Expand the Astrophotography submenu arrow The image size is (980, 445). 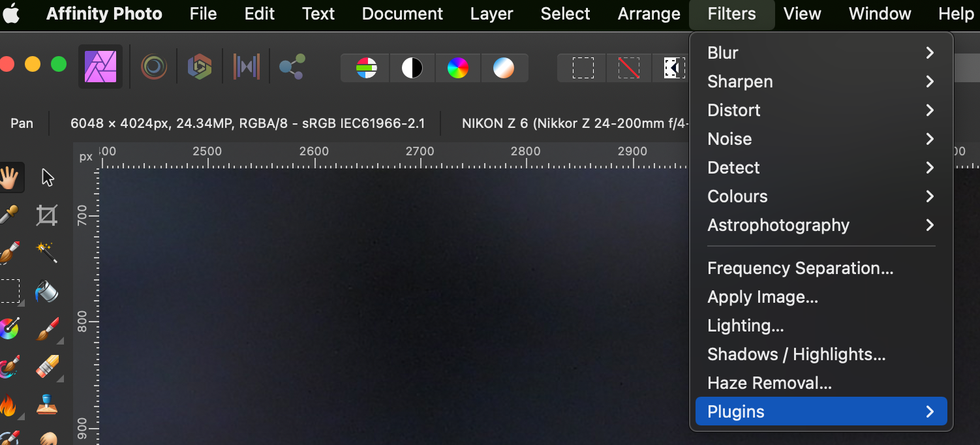tap(930, 225)
